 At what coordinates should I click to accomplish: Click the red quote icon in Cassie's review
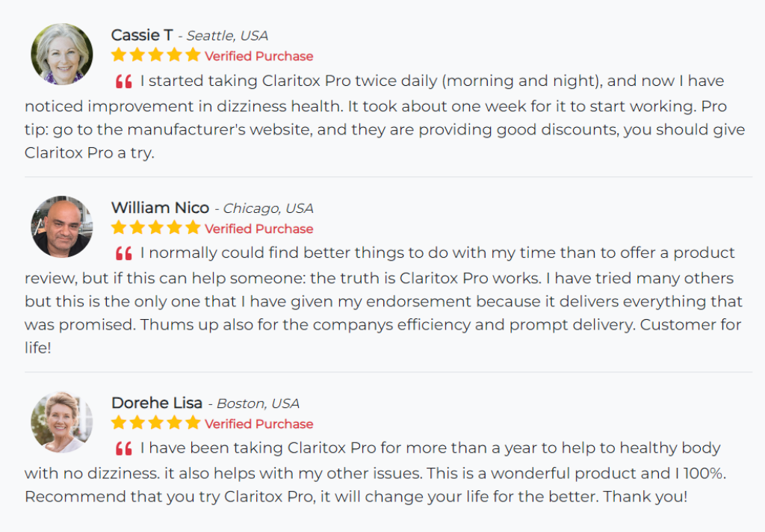(124, 81)
